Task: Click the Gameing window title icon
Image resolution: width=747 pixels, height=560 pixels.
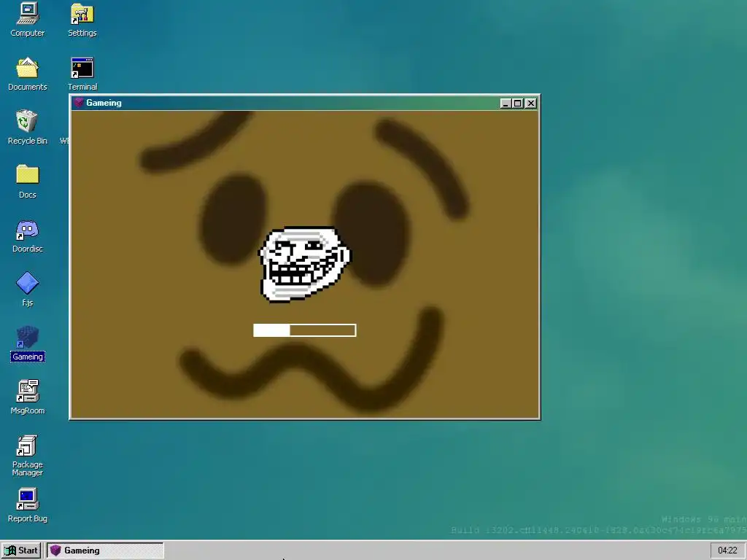Action: pyautogui.click(x=79, y=103)
